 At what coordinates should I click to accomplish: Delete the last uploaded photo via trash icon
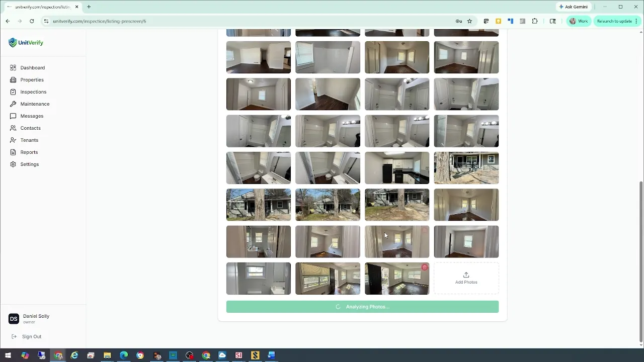tap(425, 267)
